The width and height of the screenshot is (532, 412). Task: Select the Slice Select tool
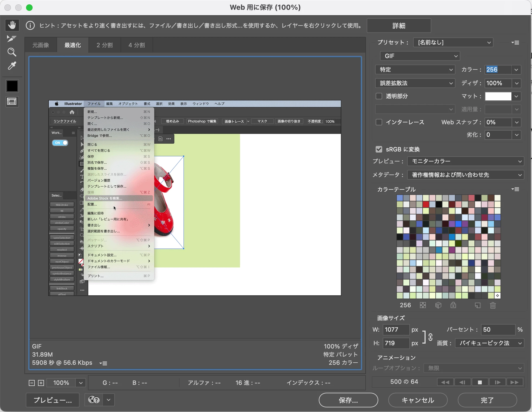click(x=12, y=39)
